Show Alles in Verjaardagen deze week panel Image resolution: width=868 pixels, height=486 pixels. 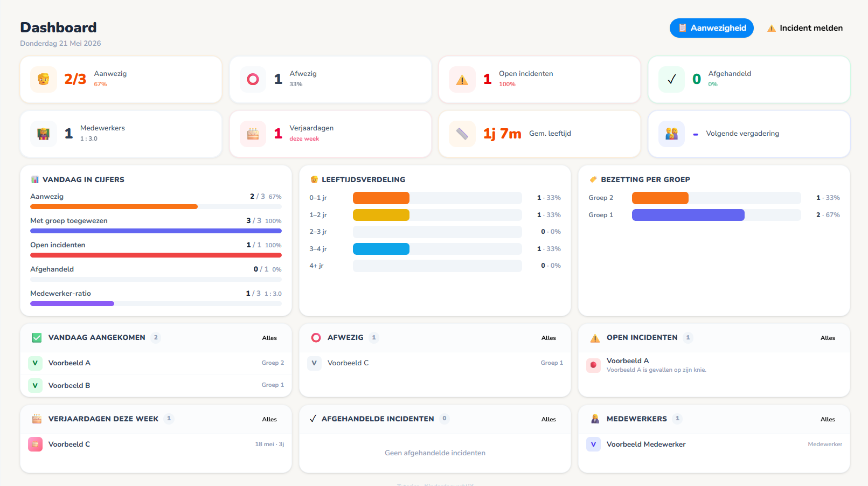click(x=269, y=419)
